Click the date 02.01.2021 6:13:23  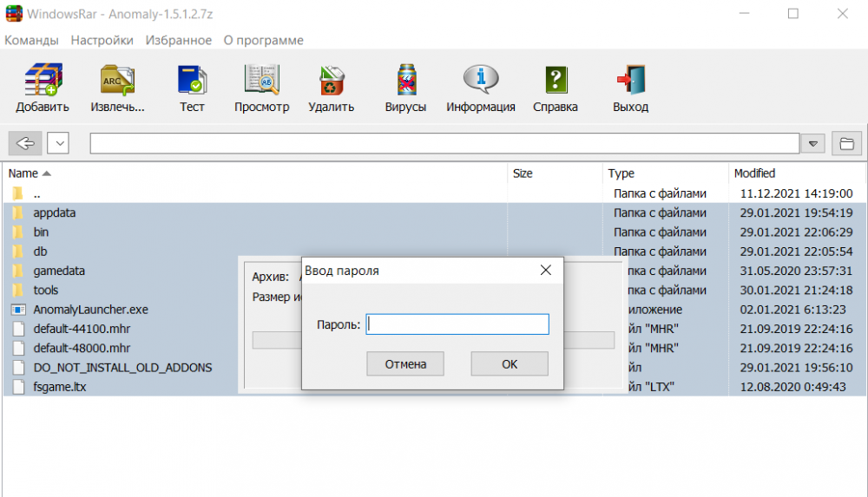pos(792,310)
